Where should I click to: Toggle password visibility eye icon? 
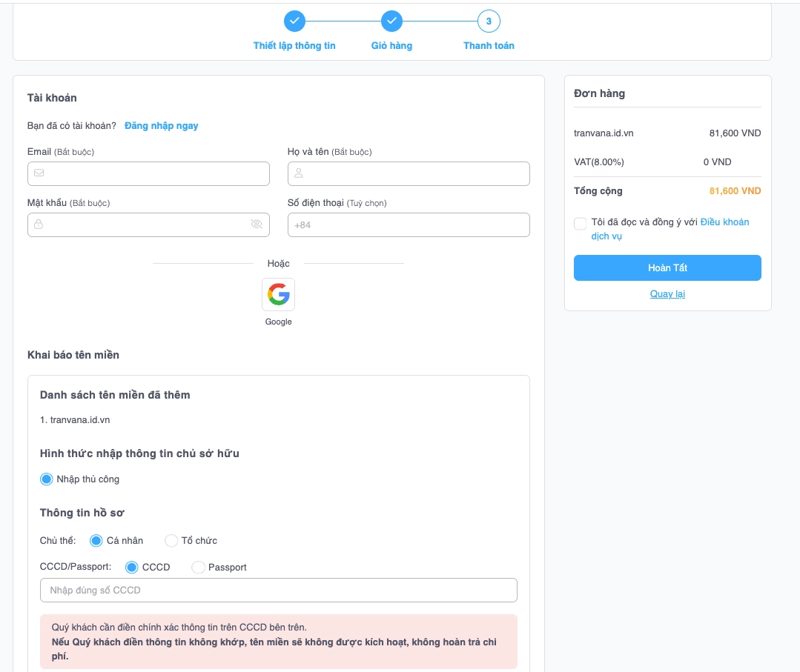(x=257, y=224)
